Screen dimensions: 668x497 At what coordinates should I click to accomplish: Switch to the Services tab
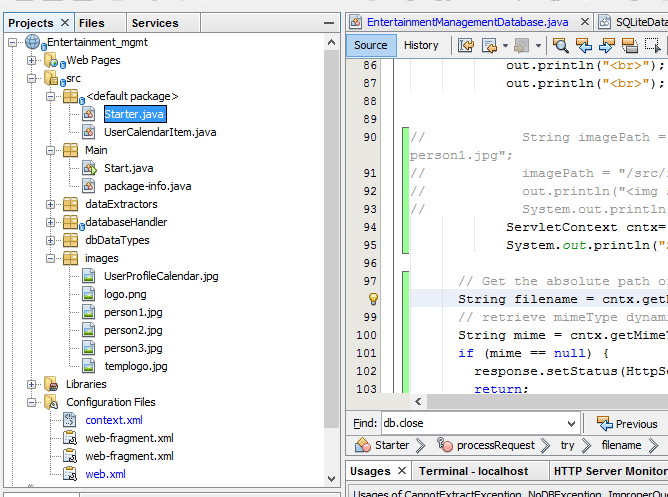click(x=155, y=22)
